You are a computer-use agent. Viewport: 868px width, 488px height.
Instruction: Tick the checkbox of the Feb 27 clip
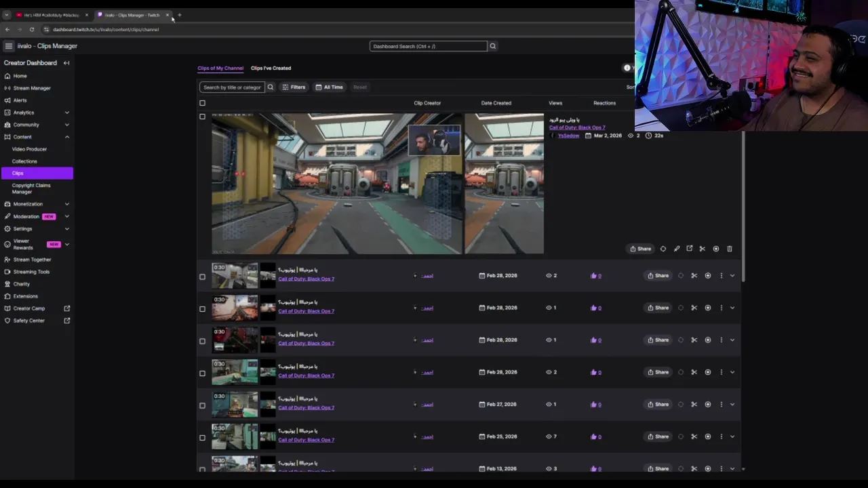click(202, 405)
